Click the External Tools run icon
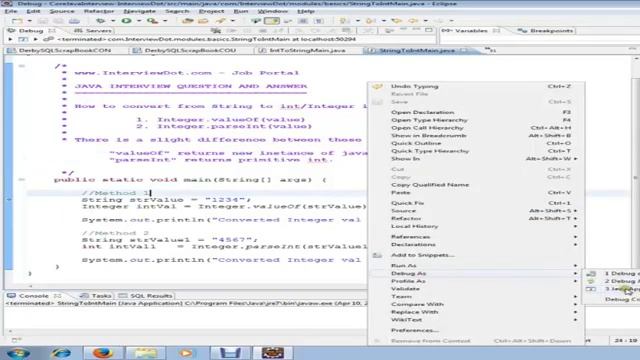 coord(153,20)
